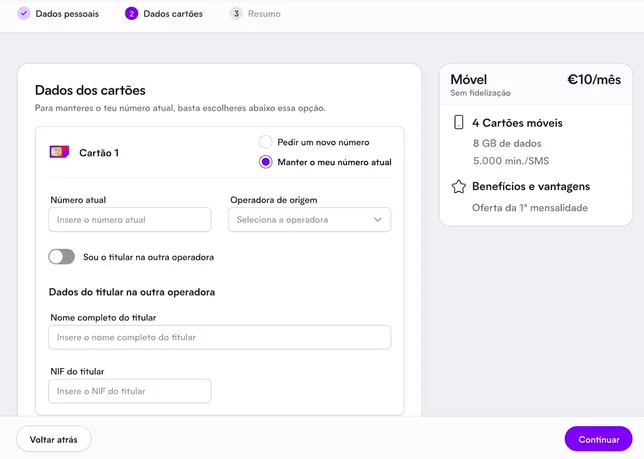Click the Voltar atrás button
This screenshot has height=459, width=644.
coord(53,439)
